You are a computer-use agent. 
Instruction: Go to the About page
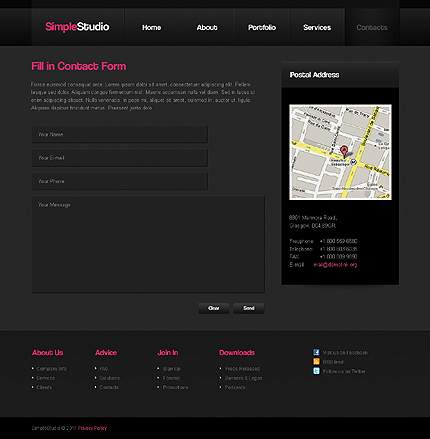pos(207,27)
